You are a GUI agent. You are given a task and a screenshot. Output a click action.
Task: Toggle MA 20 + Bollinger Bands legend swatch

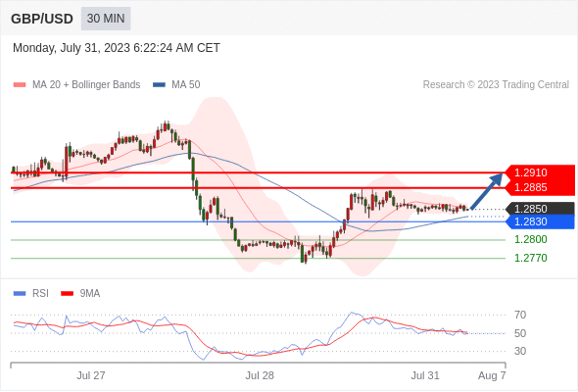[x=20, y=85]
